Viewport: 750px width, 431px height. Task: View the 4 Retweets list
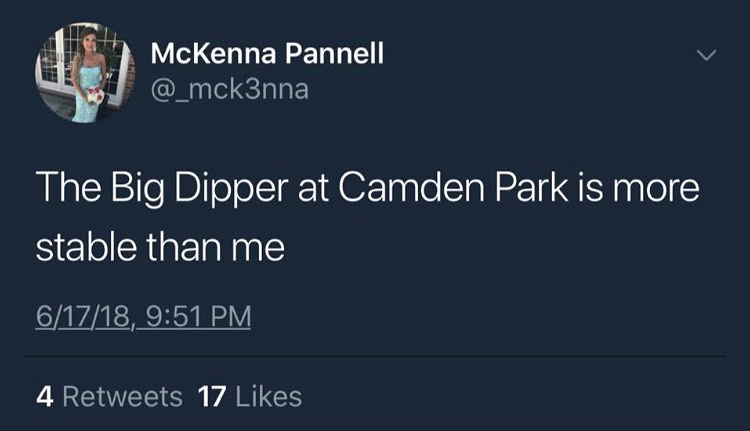[x=109, y=397]
